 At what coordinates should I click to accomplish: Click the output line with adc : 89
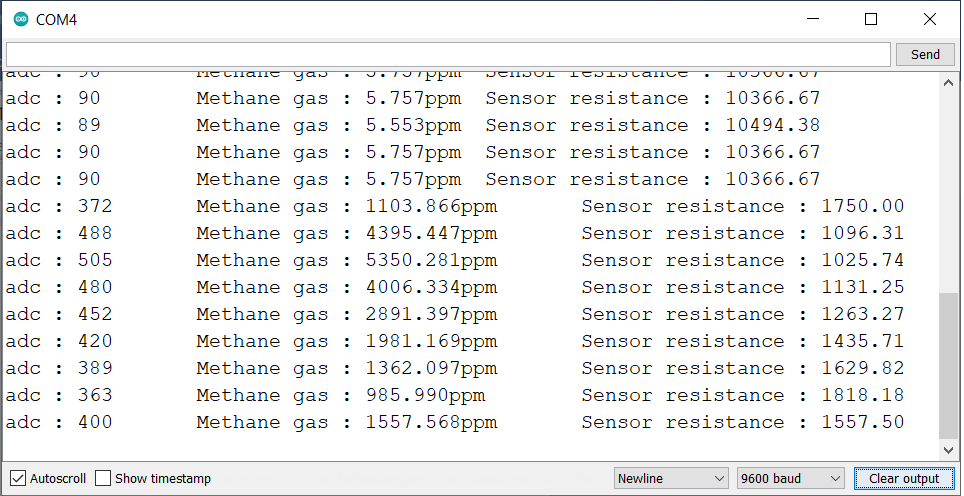(413, 125)
